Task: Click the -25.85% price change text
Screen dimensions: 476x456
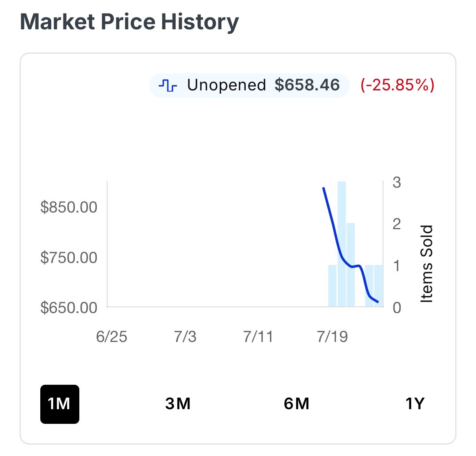Action: point(397,85)
